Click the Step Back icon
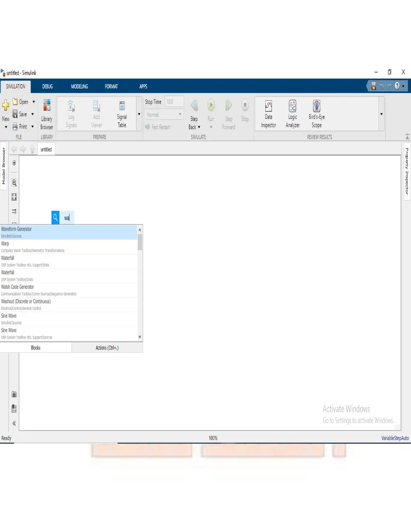Viewport: 411px width, 532px height. point(194,105)
